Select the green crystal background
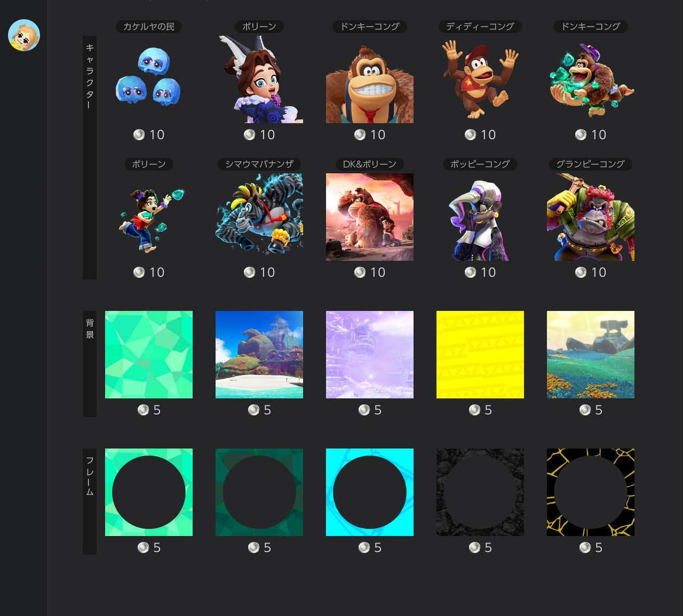 [149, 355]
